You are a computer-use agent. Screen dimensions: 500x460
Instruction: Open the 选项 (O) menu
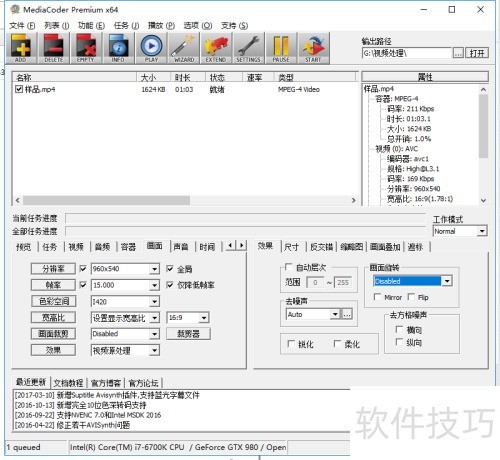(x=198, y=25)
